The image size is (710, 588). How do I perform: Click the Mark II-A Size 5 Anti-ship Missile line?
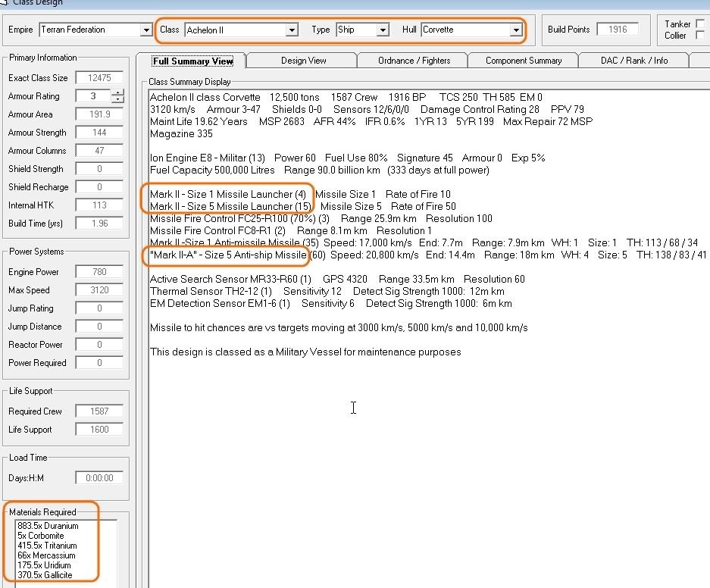(428, 255)
